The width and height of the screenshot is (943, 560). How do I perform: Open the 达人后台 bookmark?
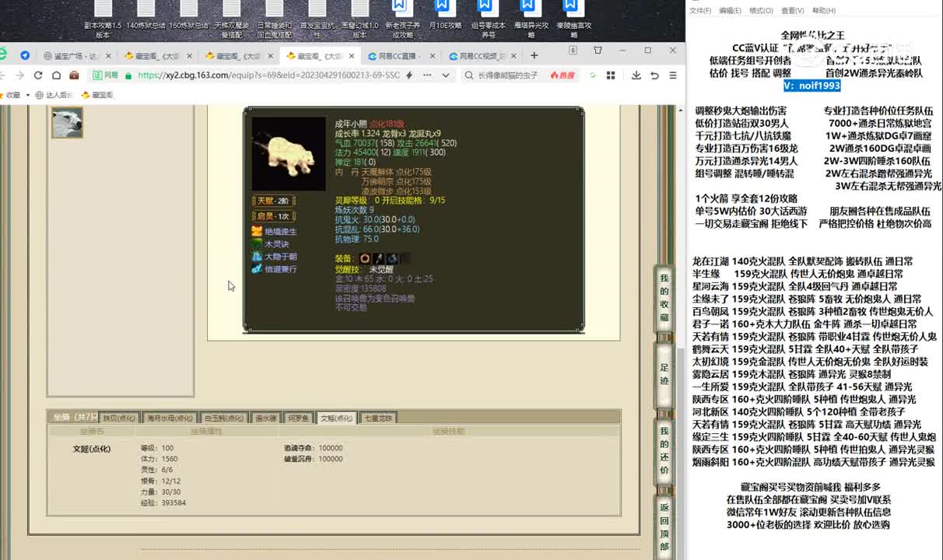click(x=55, y=95)
